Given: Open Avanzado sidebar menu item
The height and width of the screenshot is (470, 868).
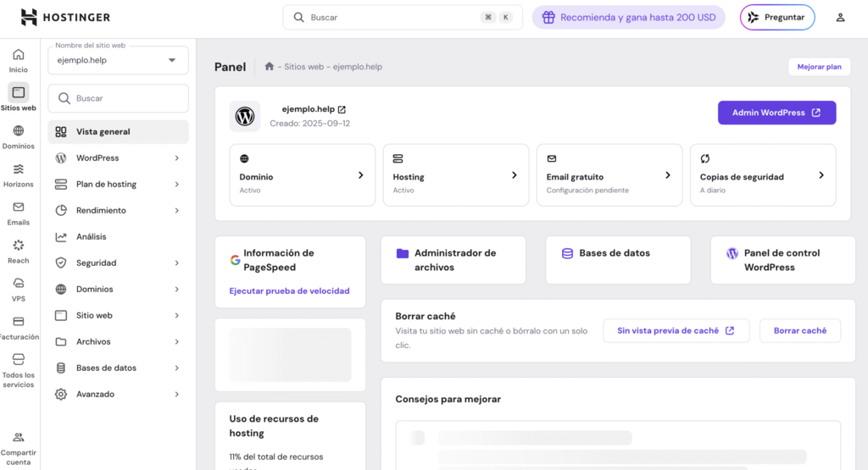Looking at the screenshot, I should (118, 395).
